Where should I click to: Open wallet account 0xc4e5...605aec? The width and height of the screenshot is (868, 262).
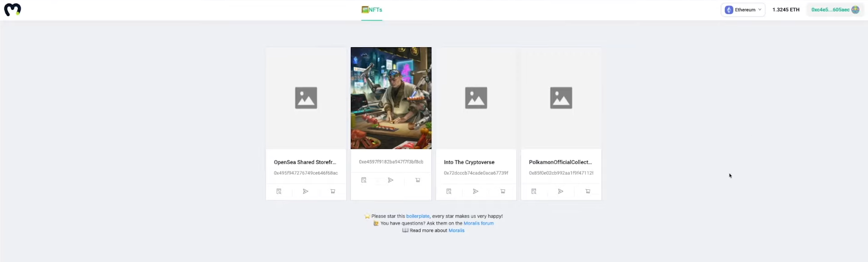[x=835, y=10]
